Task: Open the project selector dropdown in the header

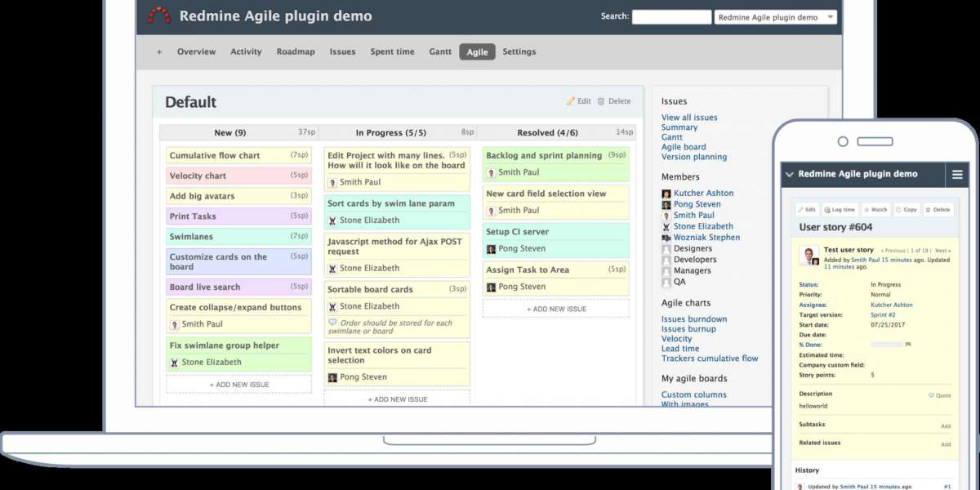Action: pyautogui.click(x=775, y=16)
